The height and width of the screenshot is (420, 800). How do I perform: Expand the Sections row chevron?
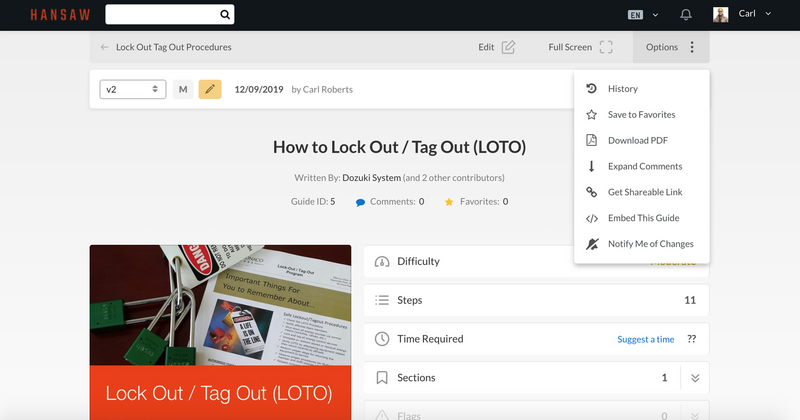(695, 378)
